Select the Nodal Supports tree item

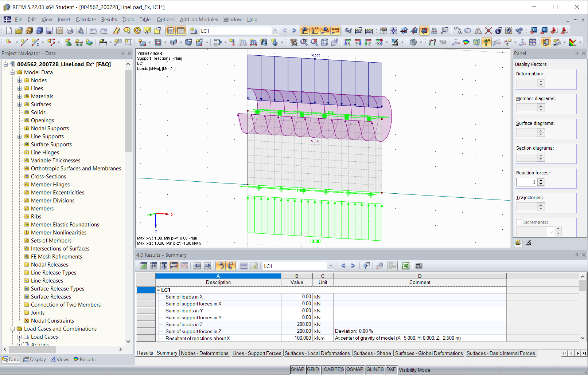[50, 129]
